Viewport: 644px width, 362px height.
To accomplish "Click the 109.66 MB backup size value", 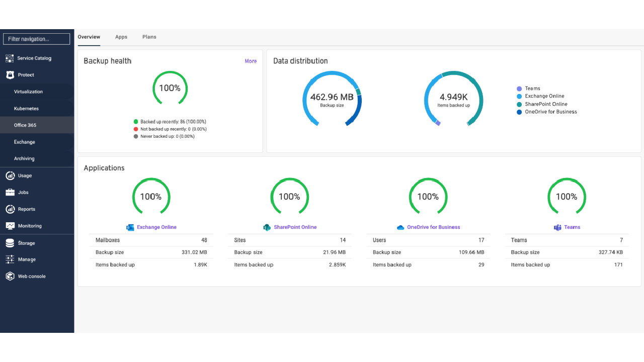I will (471, 252).
